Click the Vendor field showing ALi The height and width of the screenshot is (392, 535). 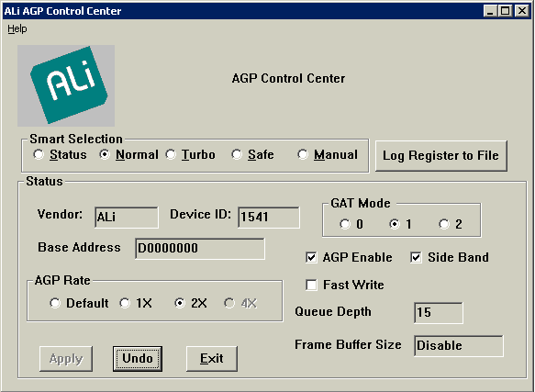click(127, 217)
